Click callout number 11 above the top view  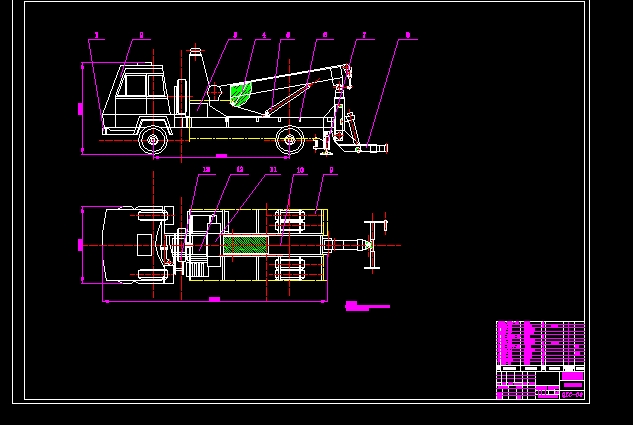273,170
